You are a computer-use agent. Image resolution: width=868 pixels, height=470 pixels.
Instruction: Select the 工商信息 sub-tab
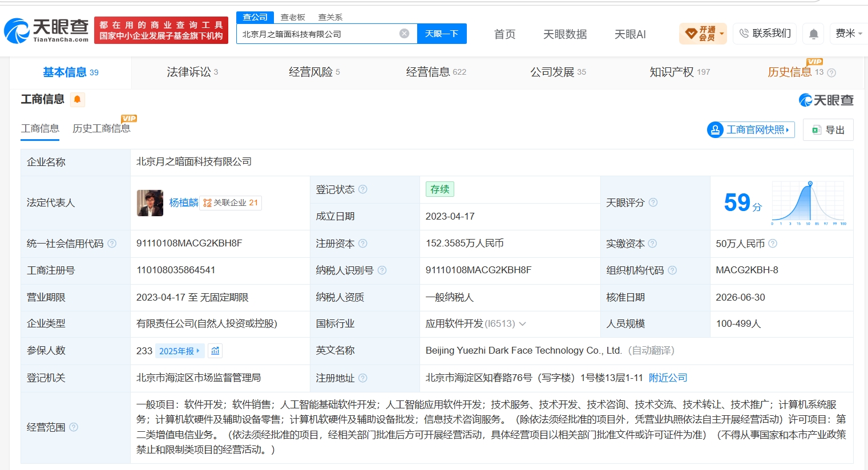pyautogui.click(x=40, y=129)
